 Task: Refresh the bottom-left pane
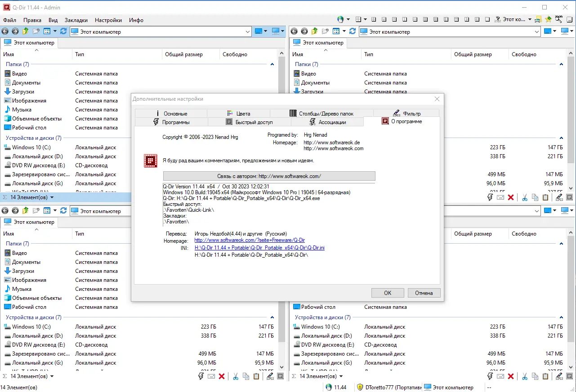(63, 211)
